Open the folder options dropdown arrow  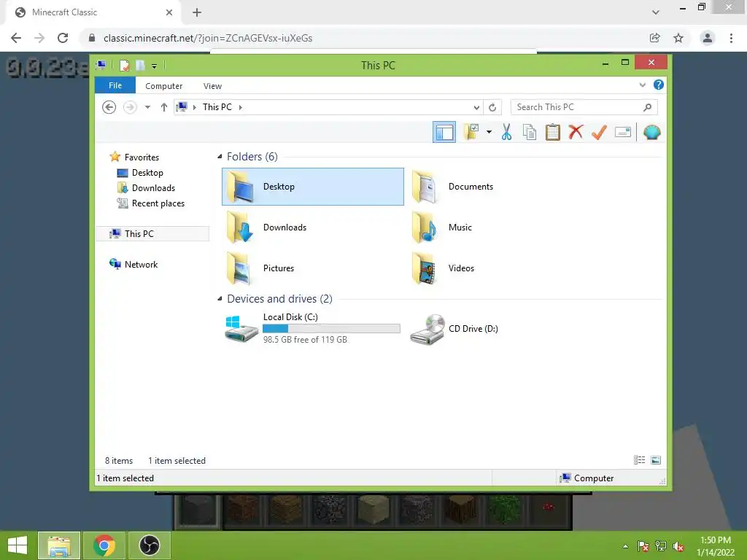[489, 132]
